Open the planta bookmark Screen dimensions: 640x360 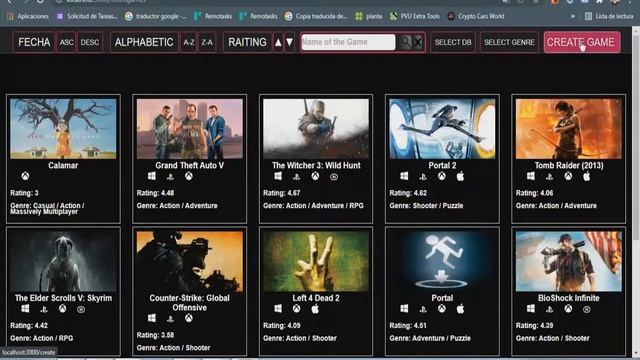click(369, 16)
